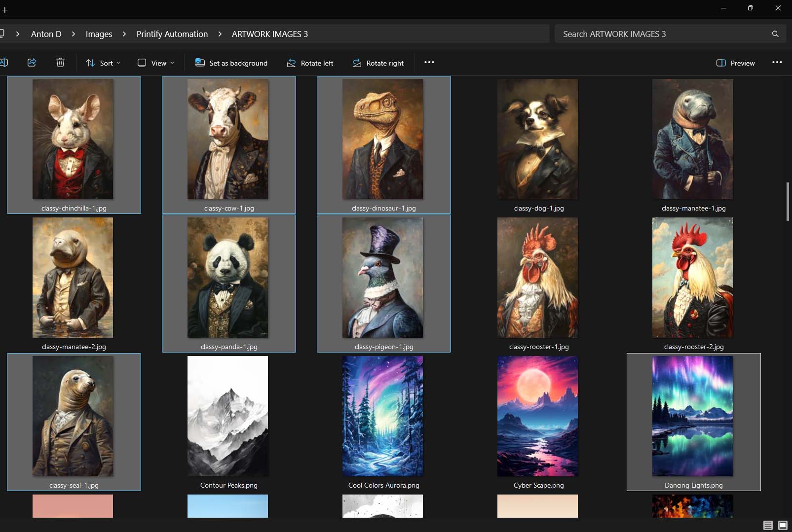
Task: Select the classy-dog-1.jpg thumbnail
Action: point(537,139)
